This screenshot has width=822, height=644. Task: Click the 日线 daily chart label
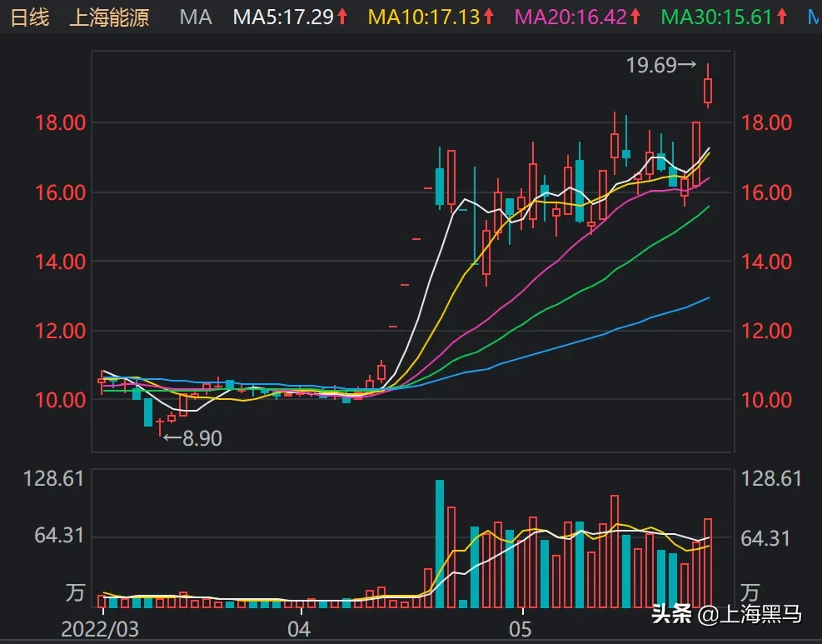[x=30, y=17]
